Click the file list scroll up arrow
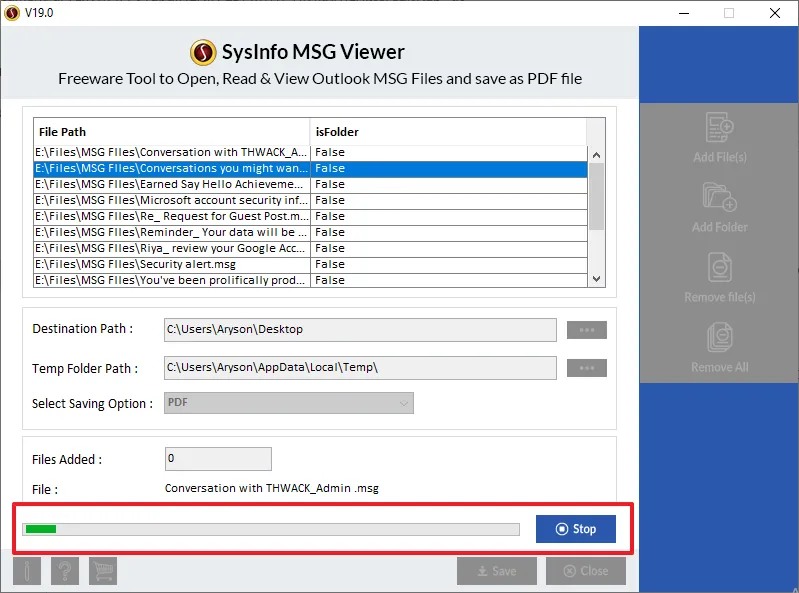799x593 pixels. (597, 155)
